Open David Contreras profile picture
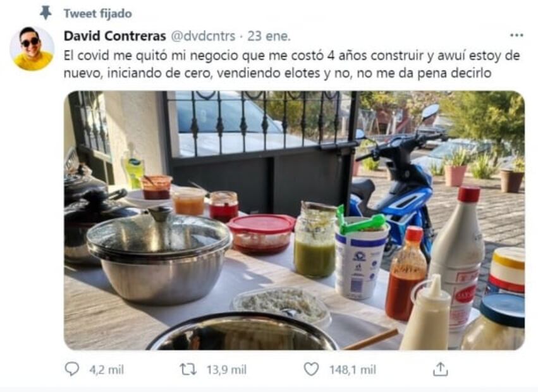The width and height of the screenshot is (538, 392). pyautogui.click(x=32, y=49)
